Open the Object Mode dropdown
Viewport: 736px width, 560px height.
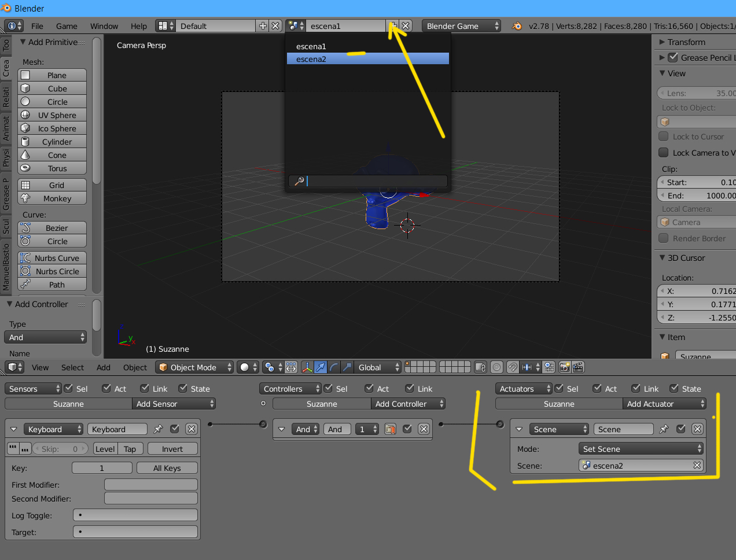point(194,367)
